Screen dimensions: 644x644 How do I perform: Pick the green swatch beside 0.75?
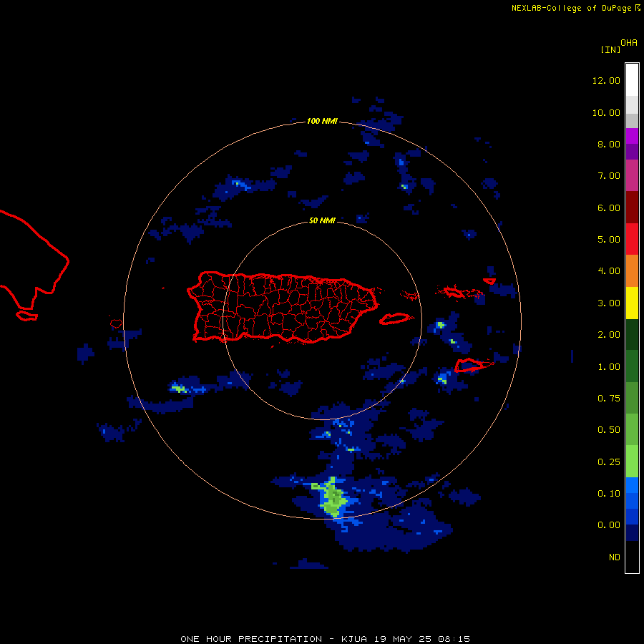pos(632,398)
